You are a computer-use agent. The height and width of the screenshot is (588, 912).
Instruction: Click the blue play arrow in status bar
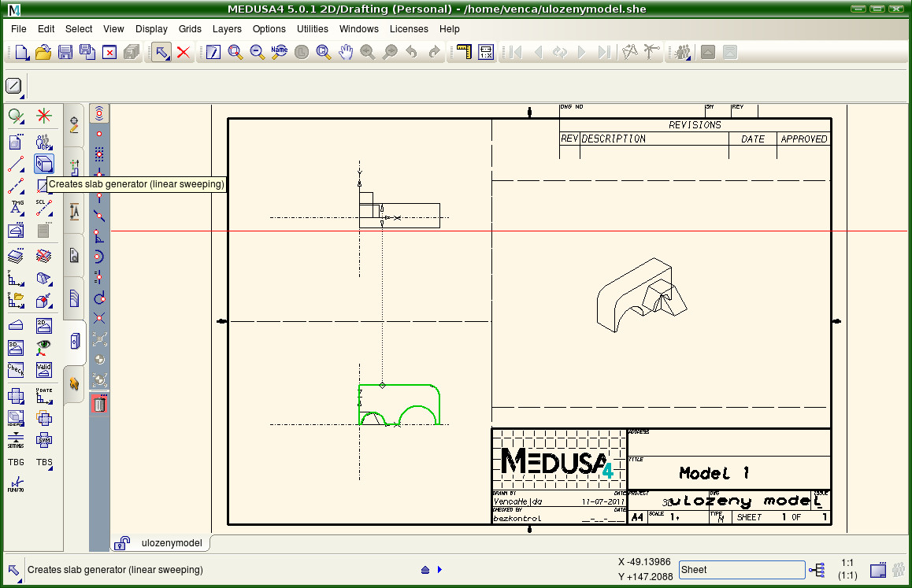pyautogui.click(x=439, y=570)
